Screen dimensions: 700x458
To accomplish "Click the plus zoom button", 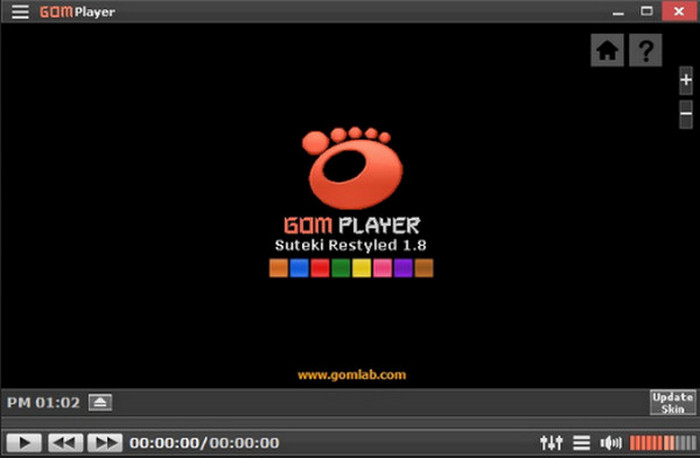I will (x=686, y=80).
